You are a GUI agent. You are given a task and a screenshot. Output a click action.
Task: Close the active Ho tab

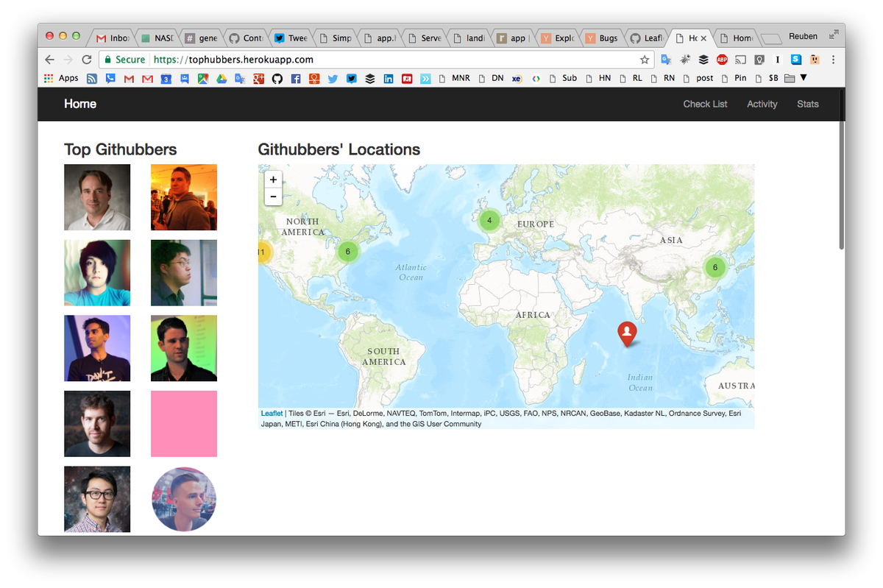pos(703,38)
